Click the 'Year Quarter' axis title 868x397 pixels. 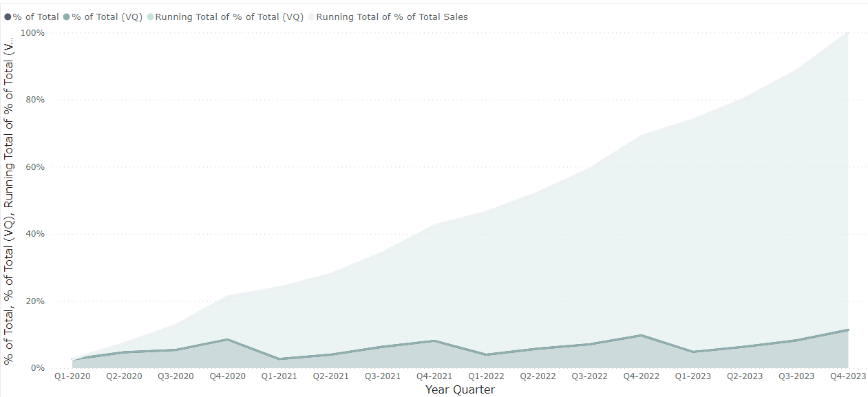tap(460, 389)
